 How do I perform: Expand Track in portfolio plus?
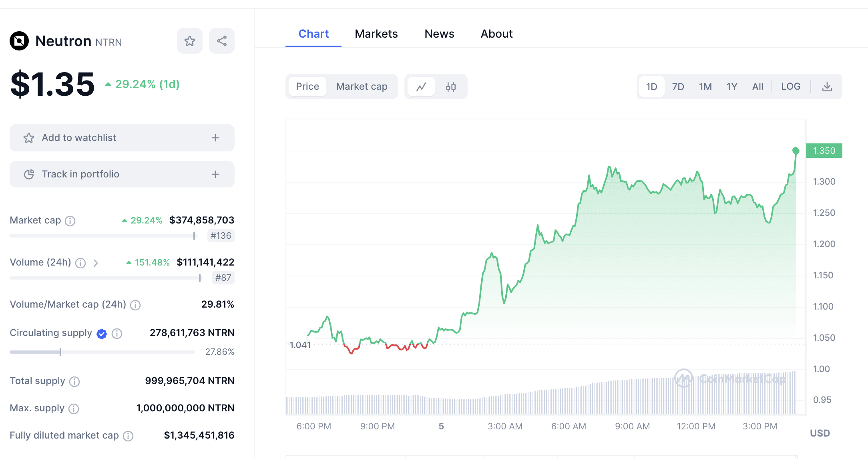[x=215, y=174]
